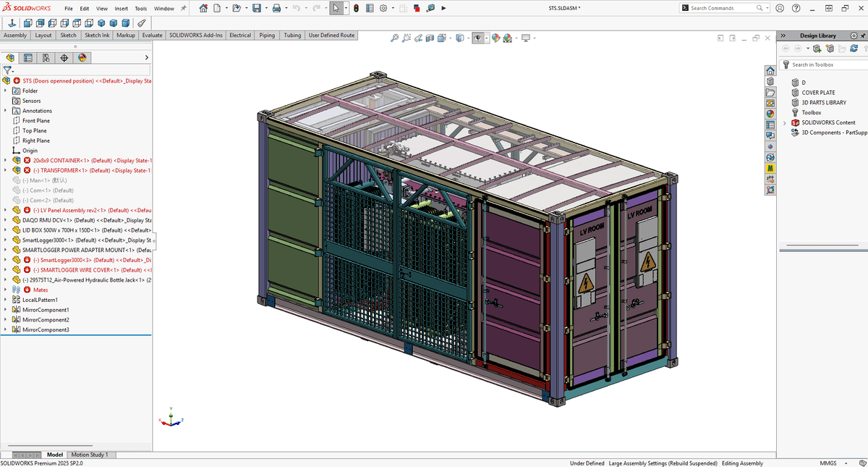Select the Zoom to Fit tool
The image size is (868, 467).
[394, 37]
